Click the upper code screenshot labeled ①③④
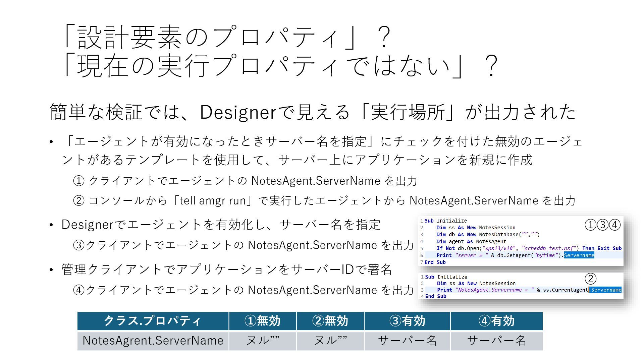 [521, 241]
